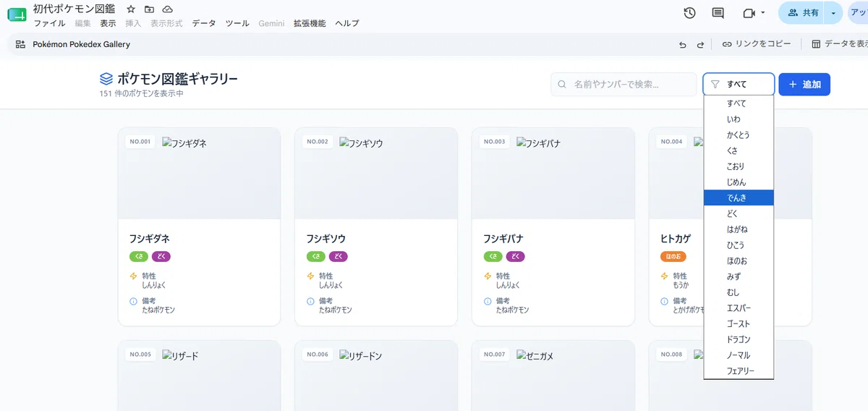
Task: Choose みず from the type list
Action: point(739,276)
